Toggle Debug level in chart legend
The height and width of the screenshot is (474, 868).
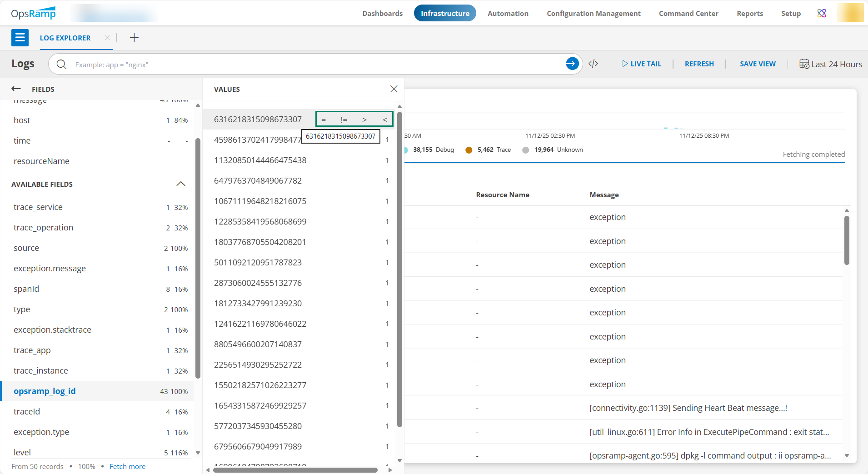[x=433, y=150]
